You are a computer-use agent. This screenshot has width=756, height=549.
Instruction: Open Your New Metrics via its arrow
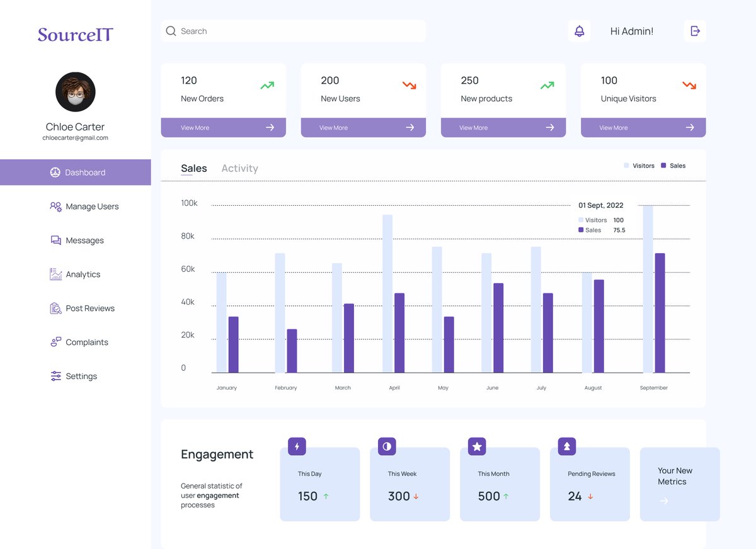click(663, 501)
